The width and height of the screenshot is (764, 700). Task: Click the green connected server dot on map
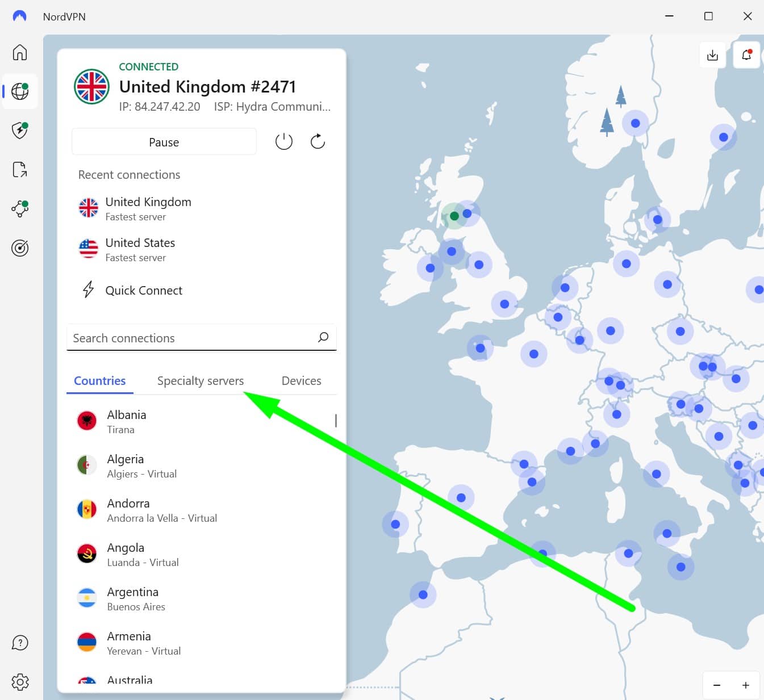pos(454,216)
